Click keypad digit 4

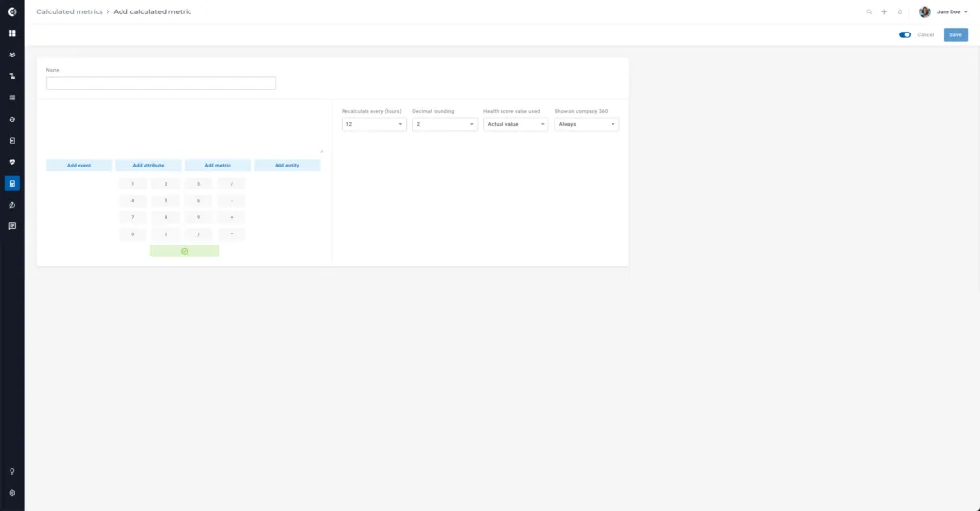click(x=132, y=201)
